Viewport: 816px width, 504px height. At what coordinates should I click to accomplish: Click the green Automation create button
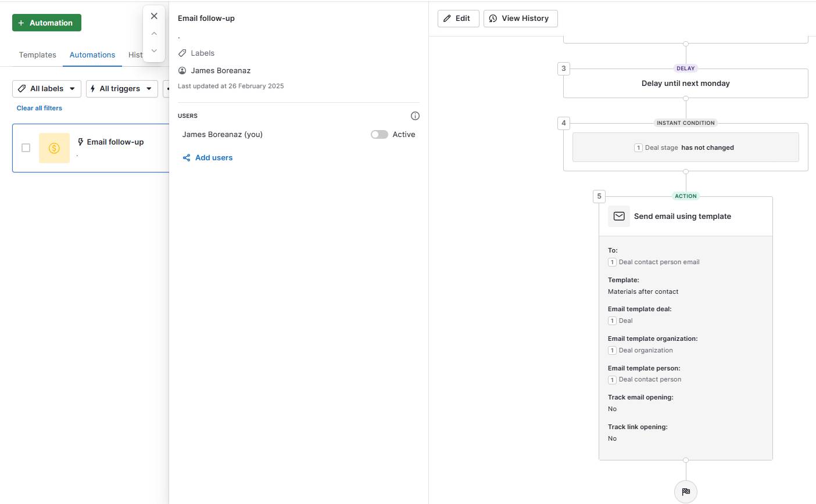coord(46,23)
